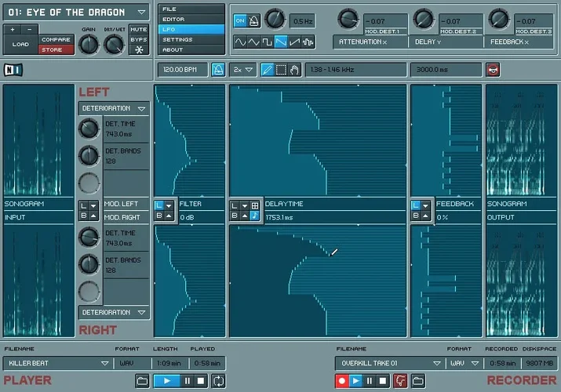Screen dimensions: 561x392
Task: Toggle the metronome next to 120.00 BPM
Action: click(218, 70)
